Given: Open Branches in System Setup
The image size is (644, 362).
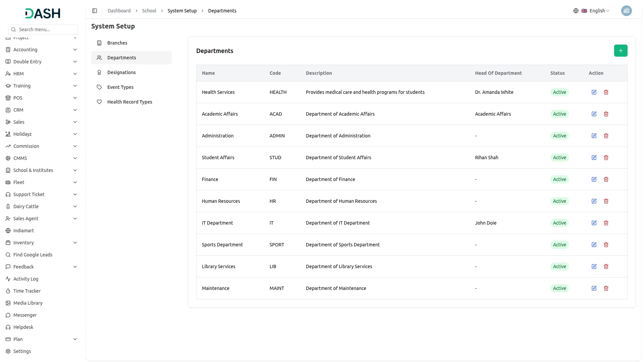Looking at the screenshot, I should (x=117, y=43).
